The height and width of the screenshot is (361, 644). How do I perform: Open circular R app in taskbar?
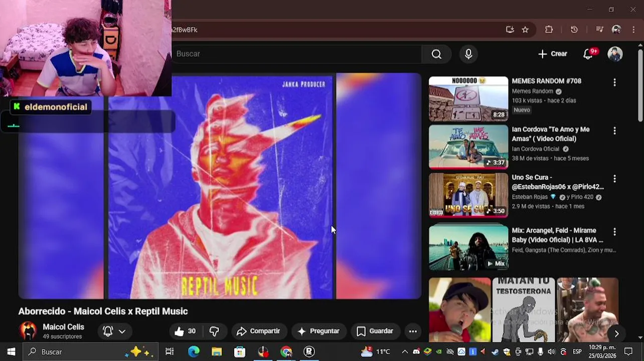click(309, 352)
